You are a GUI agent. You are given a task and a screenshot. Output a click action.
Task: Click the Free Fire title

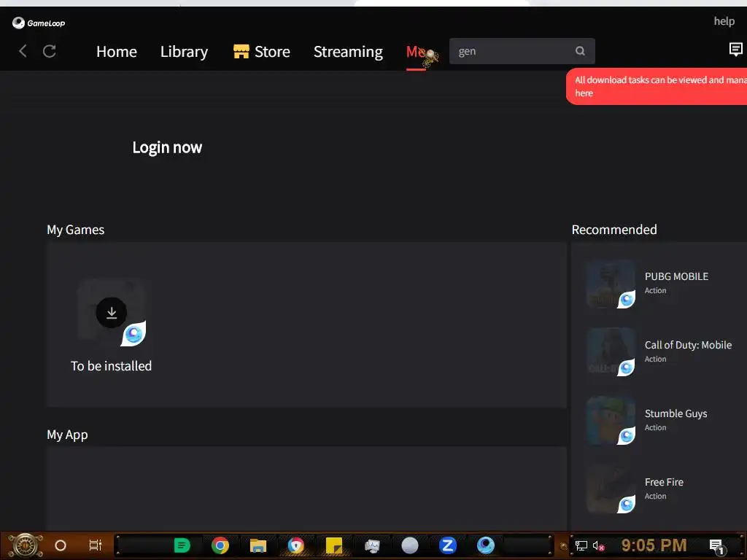pos(664,482)
